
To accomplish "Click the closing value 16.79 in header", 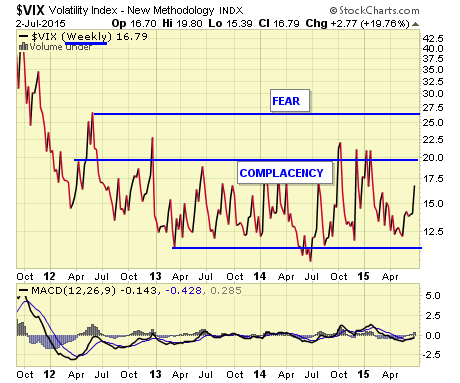I will click(x=286, y=24).
